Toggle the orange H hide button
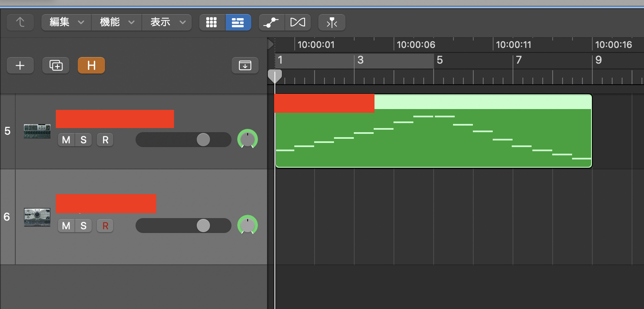This screenshot has height=309, width=644. pyautogui.click(x=91, y=65)
